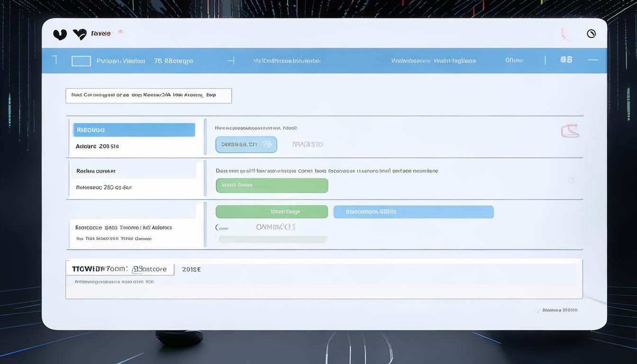Open the 'Pvnleen Vleoloi' tab

[121, 61]
